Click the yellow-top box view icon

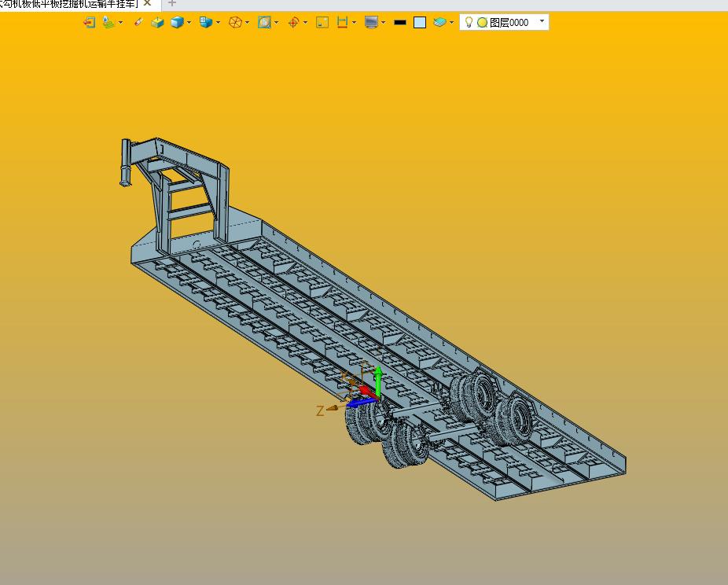pos(157,22)
